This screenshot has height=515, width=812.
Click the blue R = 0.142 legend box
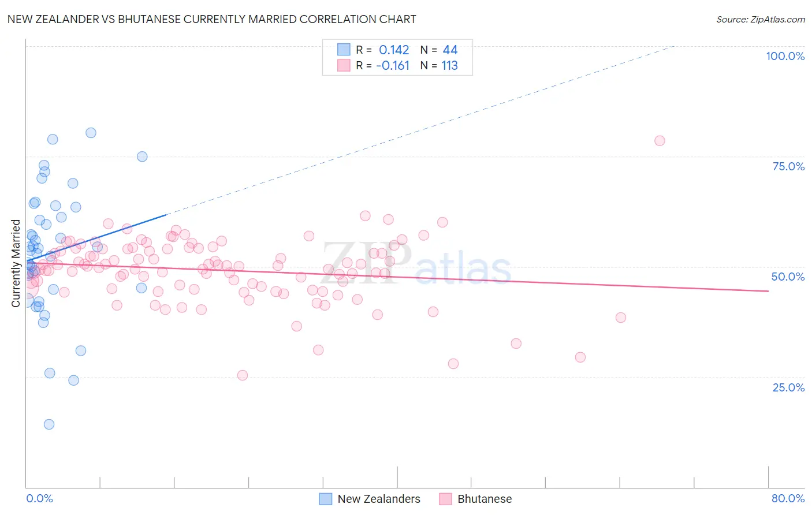pyautogui.click(x=344, y=50)
